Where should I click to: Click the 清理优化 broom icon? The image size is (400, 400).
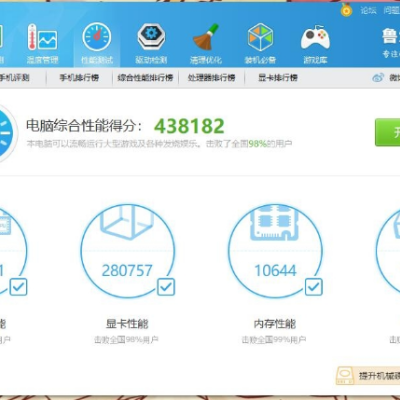[x=206, y=37]
